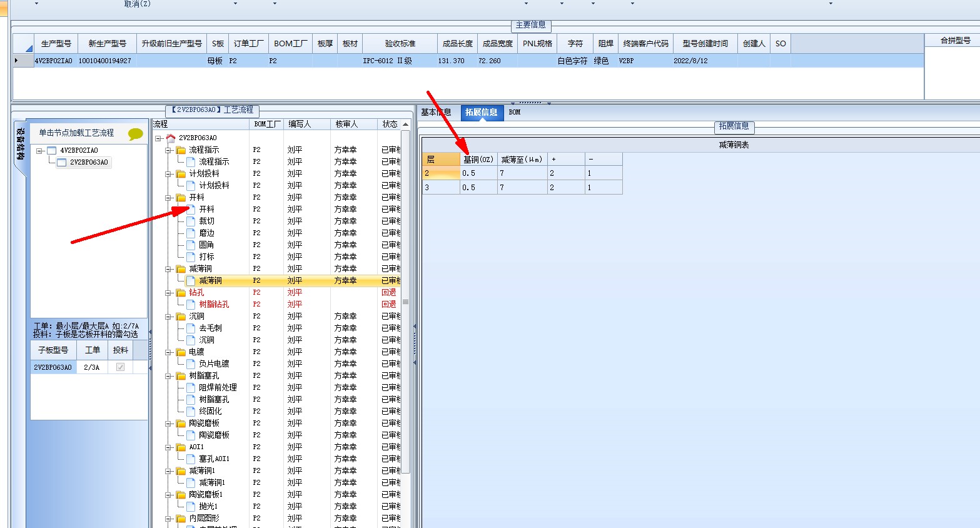Toggle the 投料 checkbox for 2V2BP063A0
Viewport: 980px width, 528px height.
pos(121,367)
